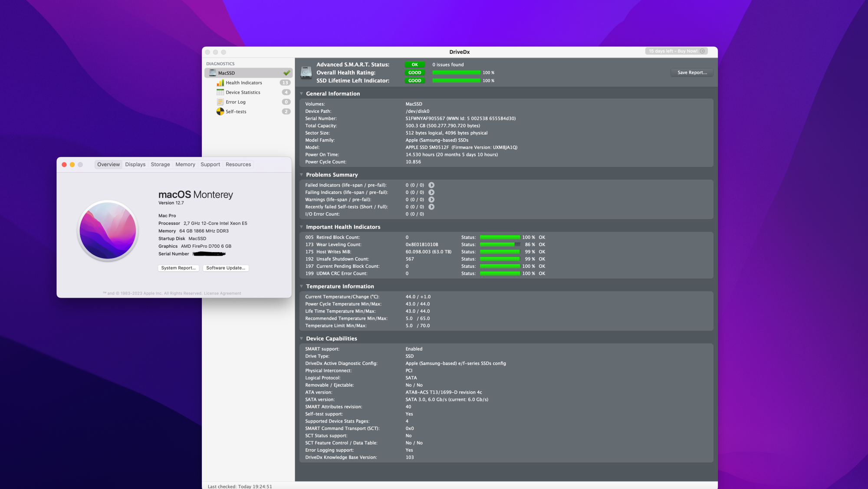Click arrow next to Warnings count
The width and height of the screenshot is (868, 489).
431,200
